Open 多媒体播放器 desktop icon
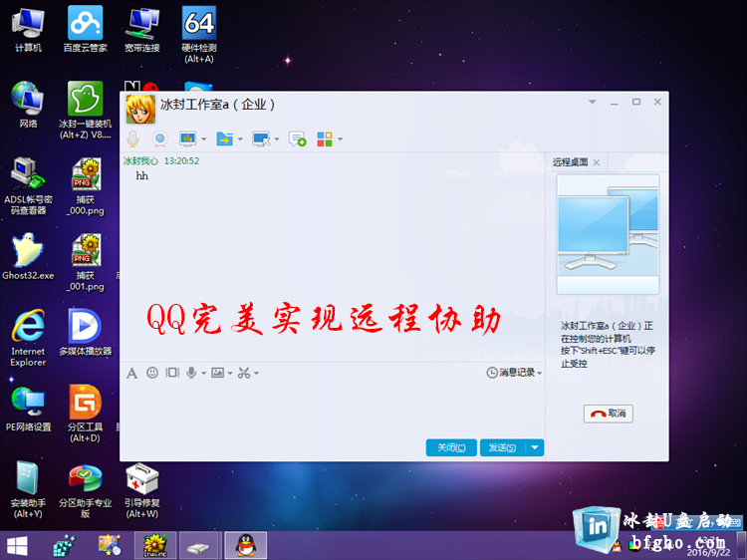 [86, 333]
